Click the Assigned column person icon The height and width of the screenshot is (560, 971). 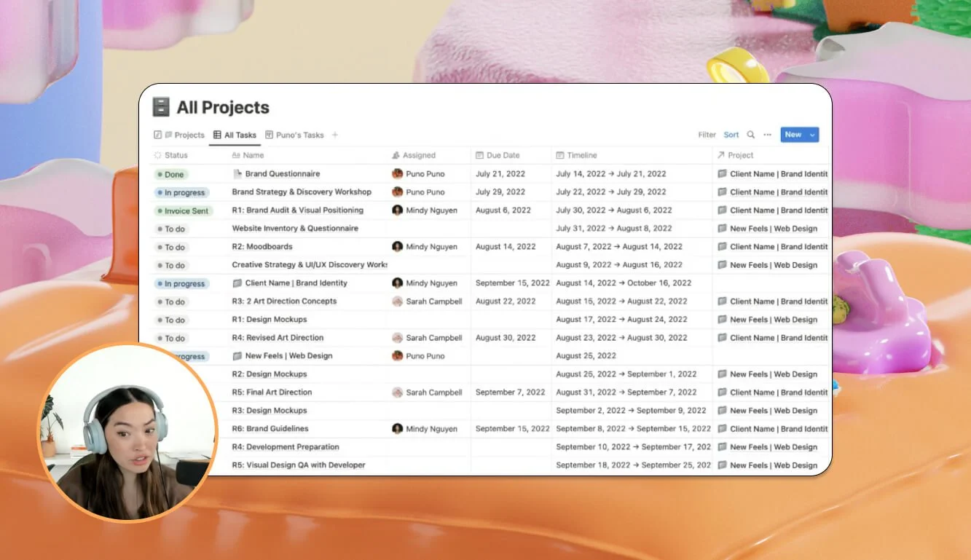(396, 155)
